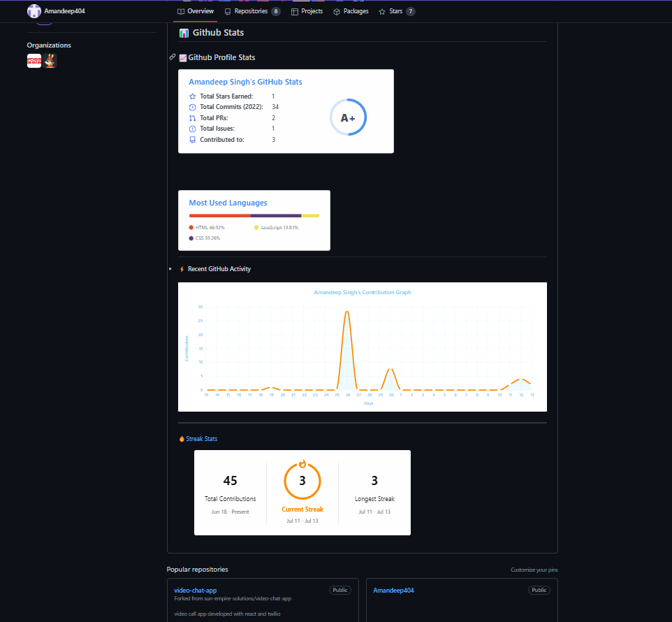Go to the Packages tab
Viewport: 672px width, 622px height.
pyautogui.click(x=351, y=11)
